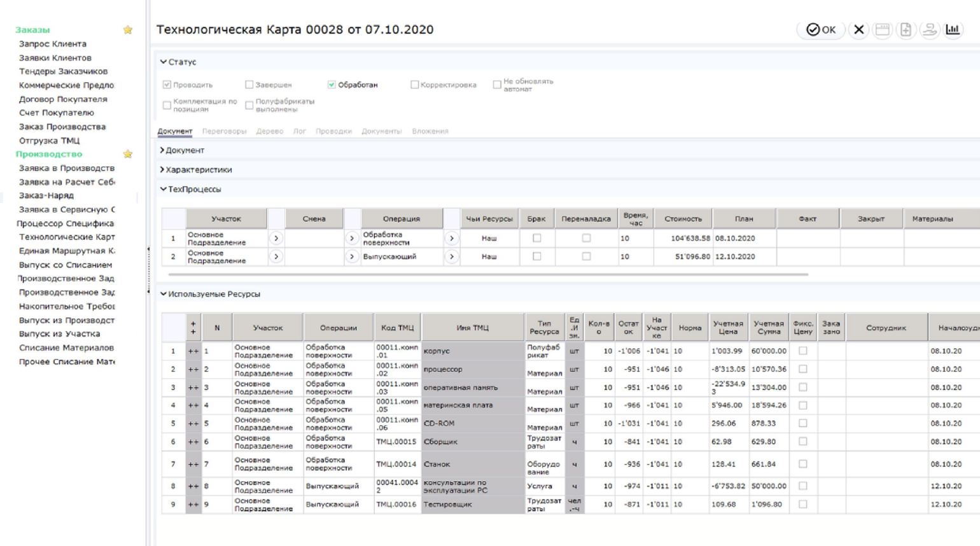
Task: Click the arrow after Выпускающий operation
Action: coord(452,256)
